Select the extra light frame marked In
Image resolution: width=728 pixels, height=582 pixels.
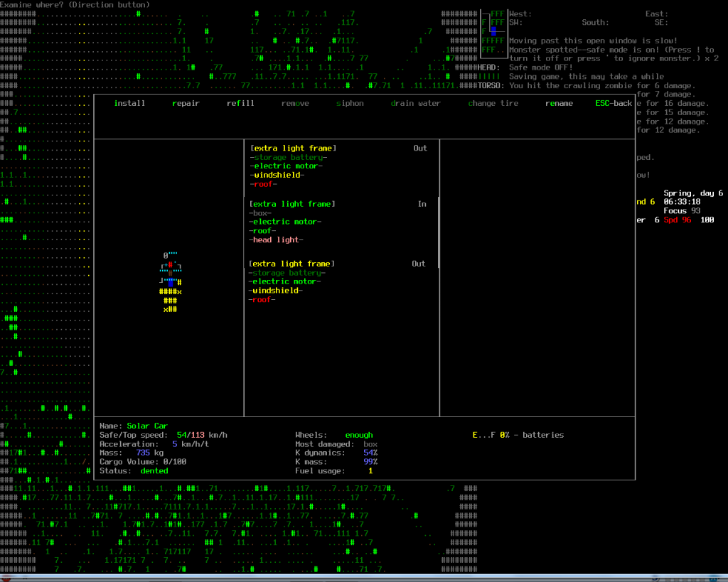pos(292,204)
